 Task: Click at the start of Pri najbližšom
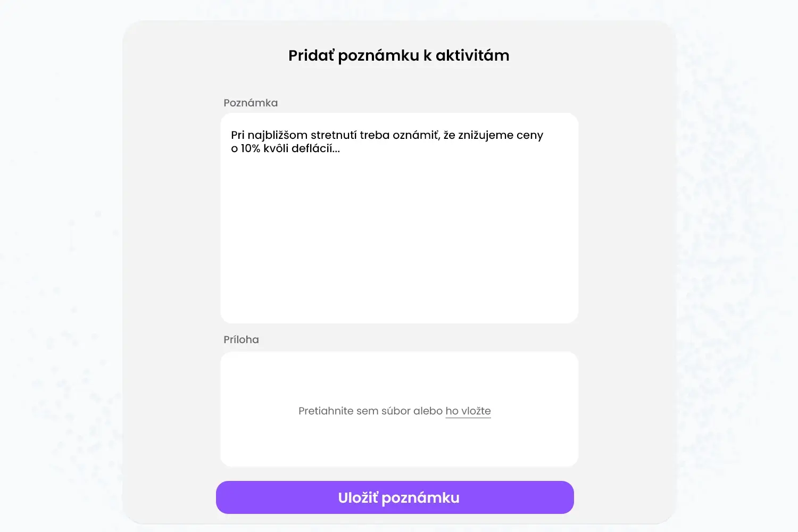(232, 135)
